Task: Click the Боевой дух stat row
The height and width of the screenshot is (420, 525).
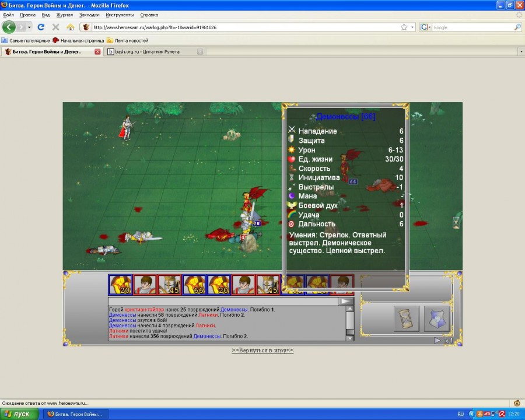Action: point(345,205)
